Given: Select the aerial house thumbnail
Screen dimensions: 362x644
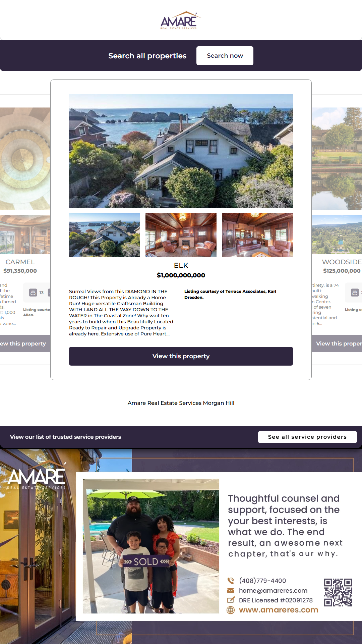Looking at the screenshot, I should [x=105, y=235].
